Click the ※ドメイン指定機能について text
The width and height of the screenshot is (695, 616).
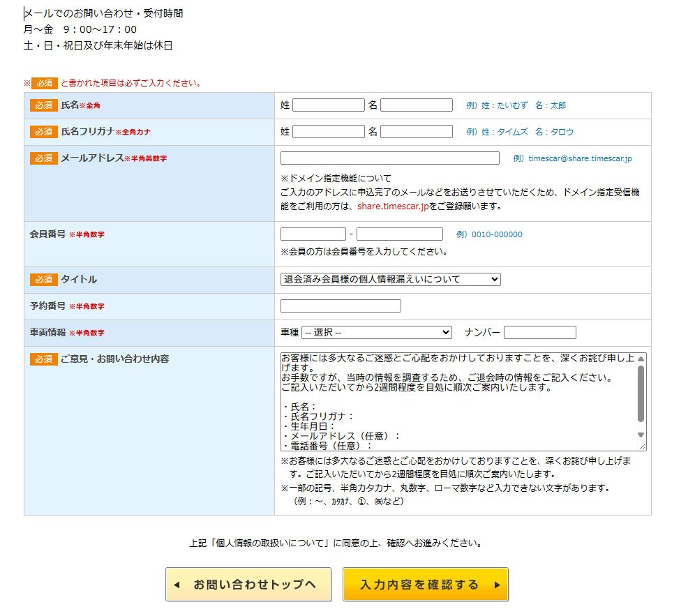(x=336, y=178)
